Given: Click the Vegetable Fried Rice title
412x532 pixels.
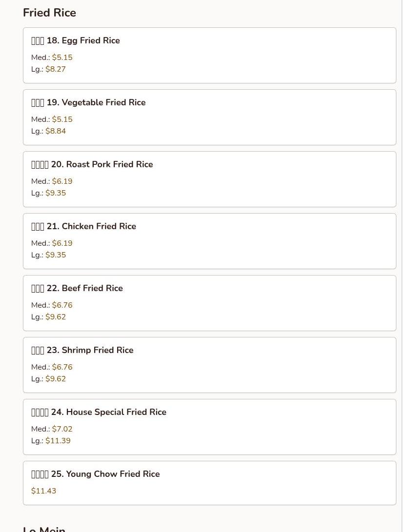Looking at the screenshot, I should point(96,103).
